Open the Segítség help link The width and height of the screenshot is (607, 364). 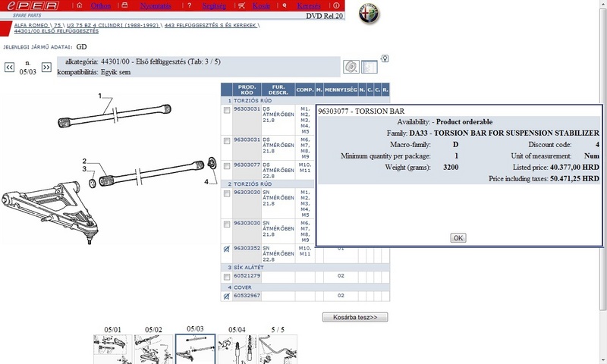[x=214, y=6]
